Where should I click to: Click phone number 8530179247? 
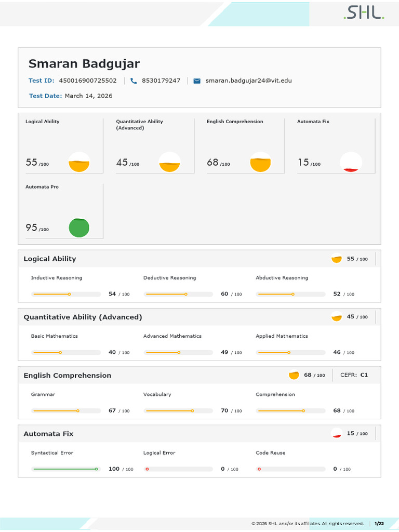161,81
